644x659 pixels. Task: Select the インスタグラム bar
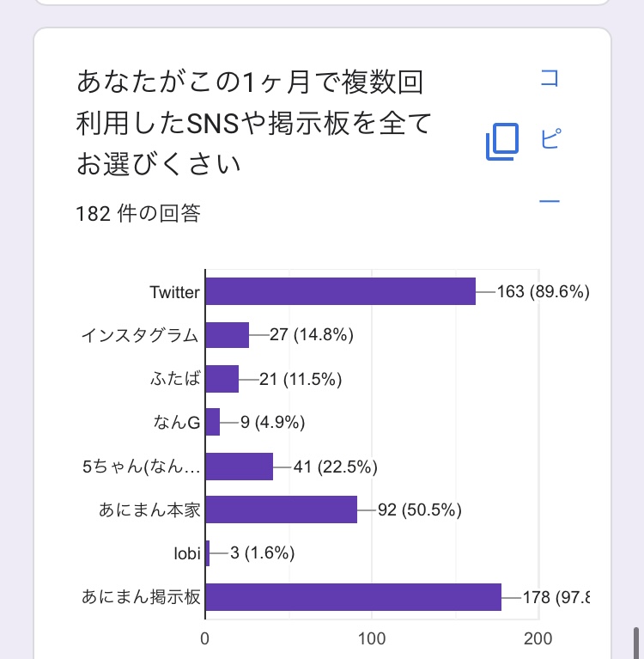click(228, 335)
